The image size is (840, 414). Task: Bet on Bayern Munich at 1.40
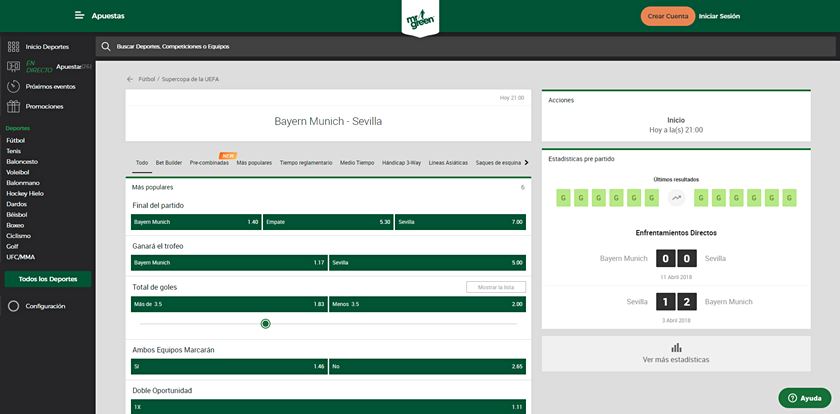point(196,222)
